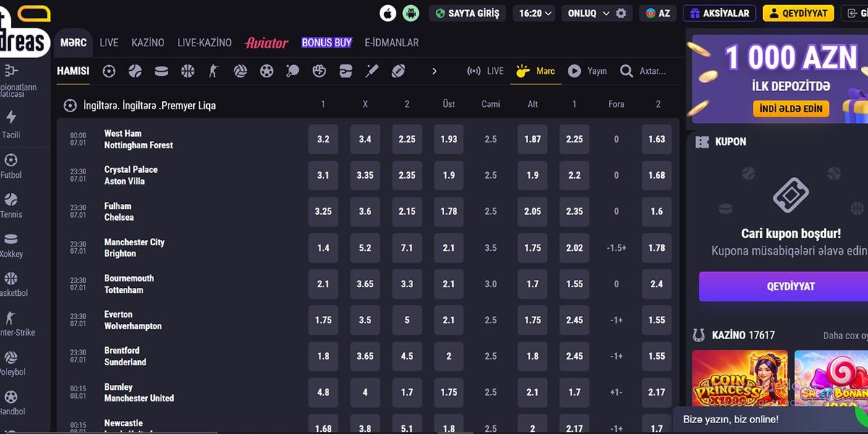Screen dimensions: 868x434
Task: Open the 16:20 time zone dropdown
Action: tap(535, 13)
